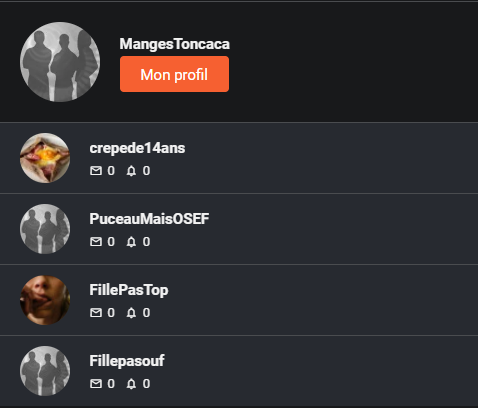Viewport: 478px width, 408px height.
Task: Open the Fillepasouf messages envelope icon
Action: 96,384
